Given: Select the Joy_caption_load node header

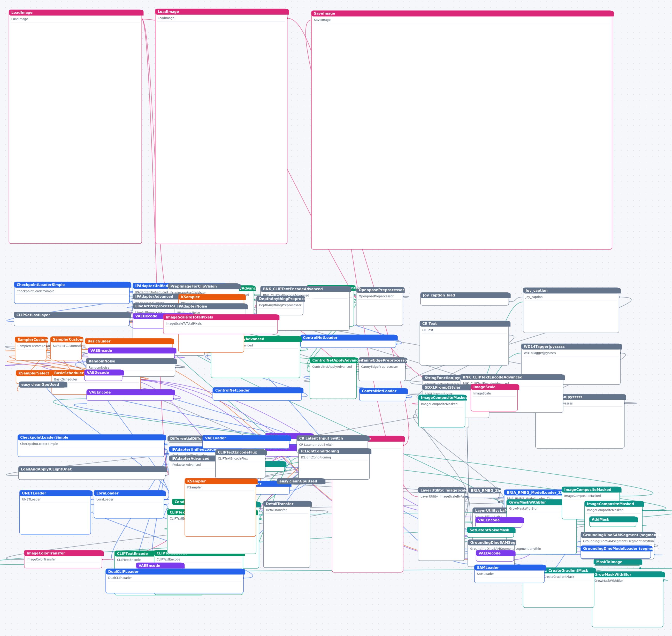Looking at the screenshot, I should click(x=466, y=295).
